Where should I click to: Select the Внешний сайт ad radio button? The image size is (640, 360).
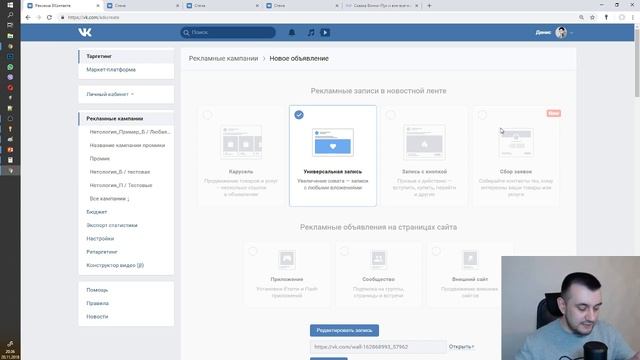(436, 251)
